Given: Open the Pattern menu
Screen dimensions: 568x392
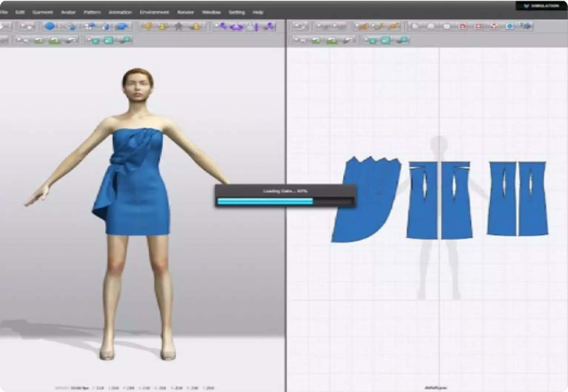Looking at the screenshot, I should (x=92, y=12).
